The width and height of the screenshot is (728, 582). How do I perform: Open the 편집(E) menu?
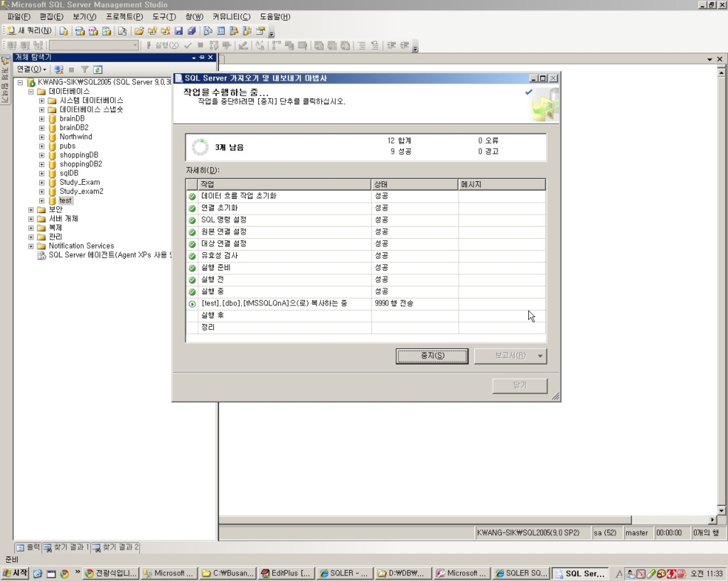coord(51,17)
